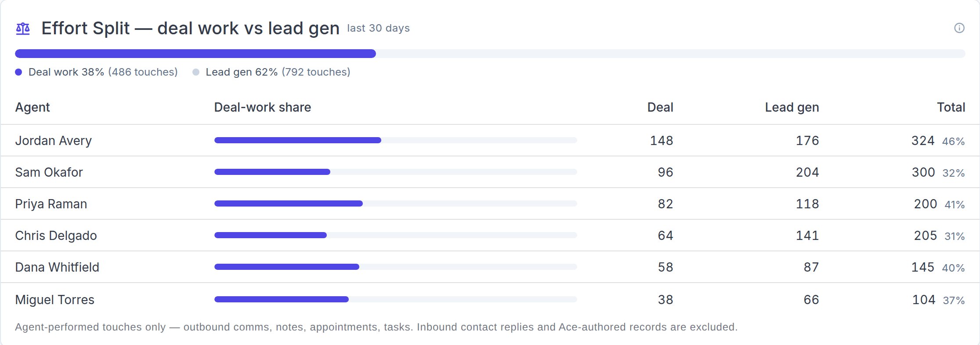980x345 pixels.
Task: Select agent name Sam Okafor
Action: click(x=49, y=172)
